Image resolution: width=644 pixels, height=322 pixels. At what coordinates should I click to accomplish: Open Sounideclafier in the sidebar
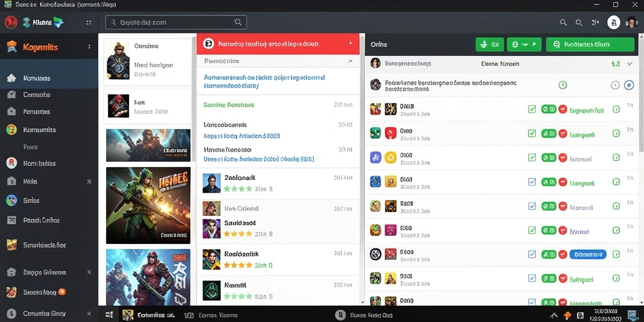click(x=45, y=245)
